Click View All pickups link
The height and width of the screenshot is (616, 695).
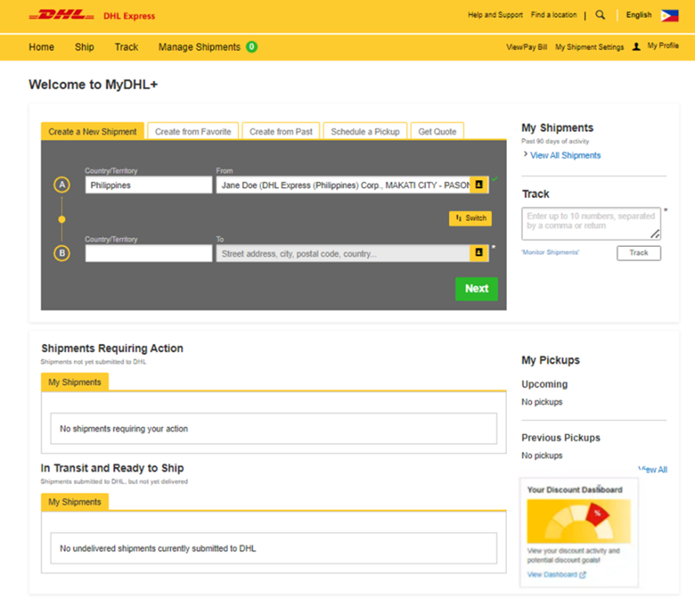[653, 469]
